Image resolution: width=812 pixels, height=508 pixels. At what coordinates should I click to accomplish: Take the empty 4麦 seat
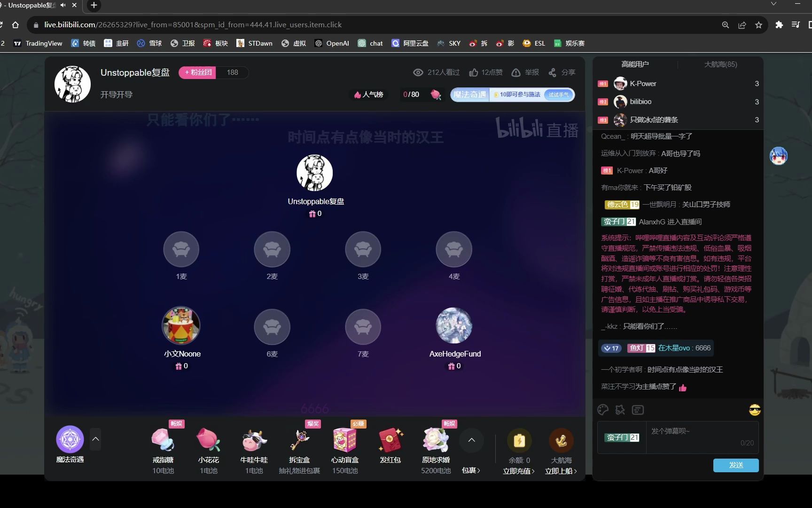(x=454, y=250)
